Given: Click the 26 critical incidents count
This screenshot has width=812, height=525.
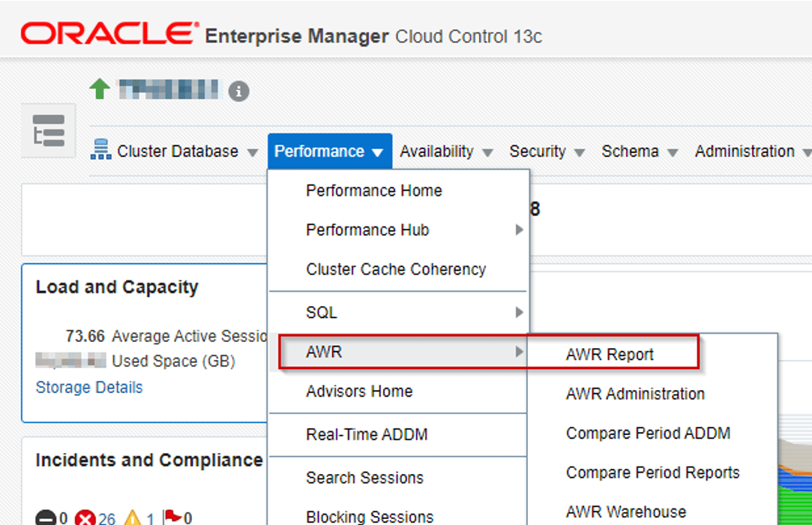Looking at the screenshot, I should click(106, 518).
